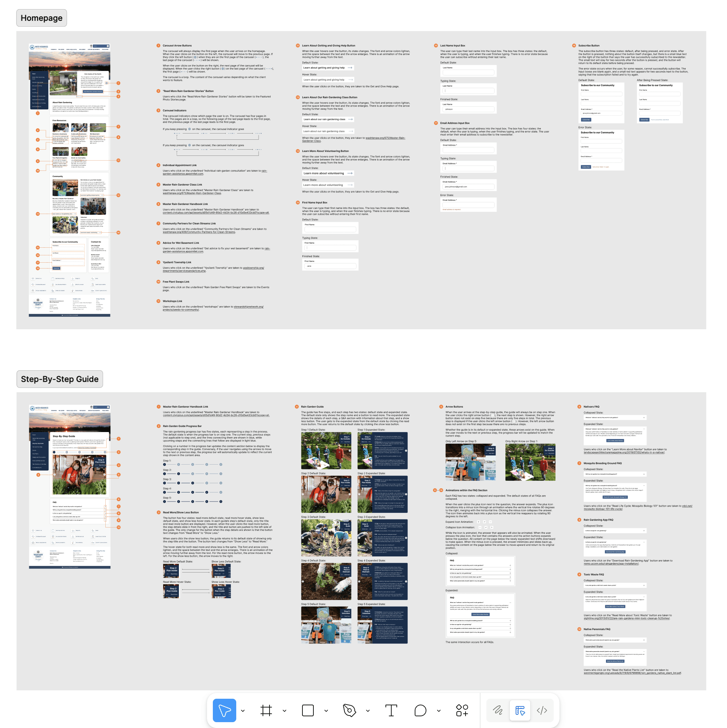This screenshot has height=728, width=727.
Task: Click default-state Learn more about volunteering button
Action: click(328, 173)
